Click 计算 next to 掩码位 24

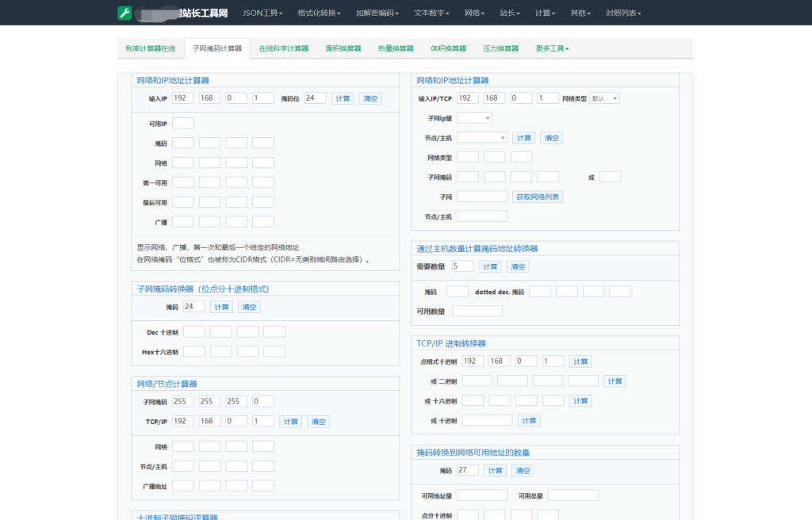click(x=343, y=98)
